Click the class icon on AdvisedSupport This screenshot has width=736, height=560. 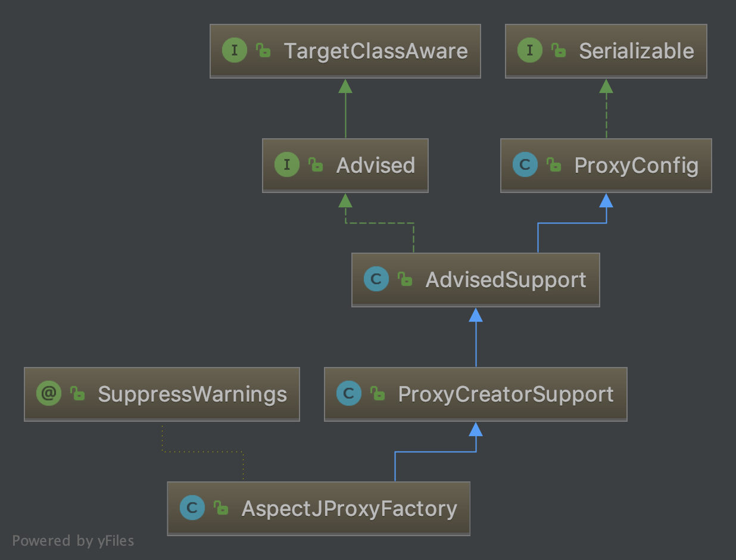point(376,279)
